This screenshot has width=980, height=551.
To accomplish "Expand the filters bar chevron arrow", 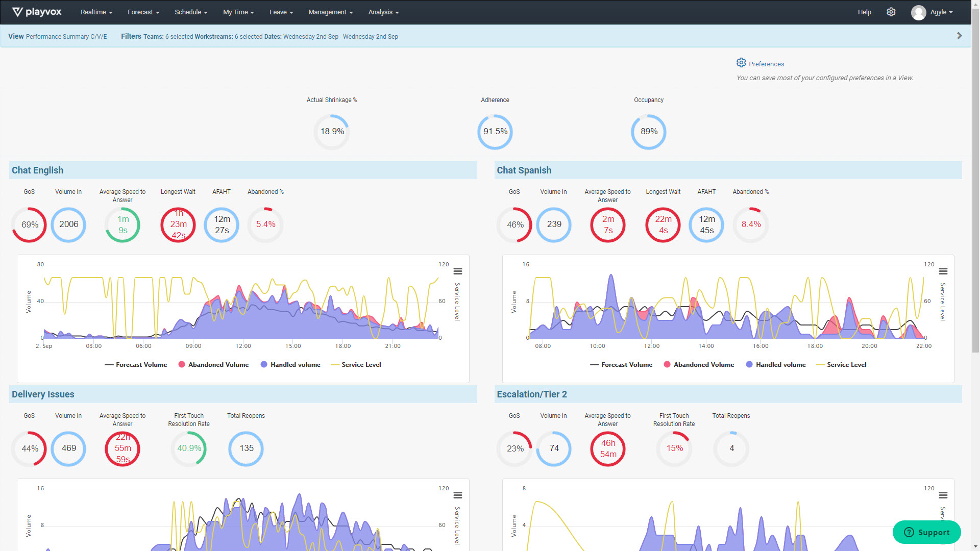I will pyautogui.click(x=960, y=36).
